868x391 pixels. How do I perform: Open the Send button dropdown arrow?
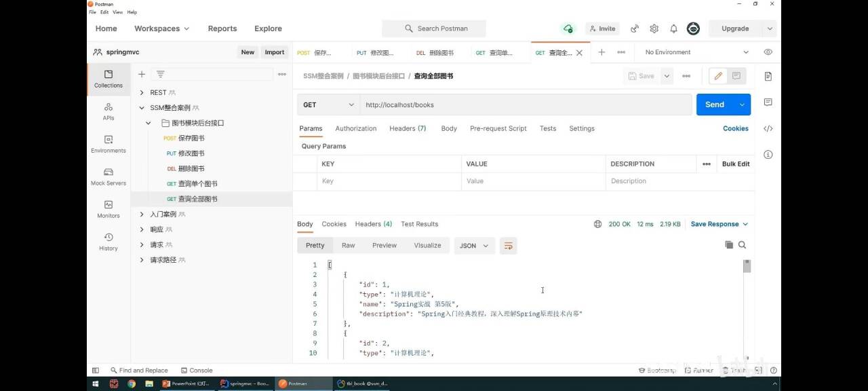742,105
